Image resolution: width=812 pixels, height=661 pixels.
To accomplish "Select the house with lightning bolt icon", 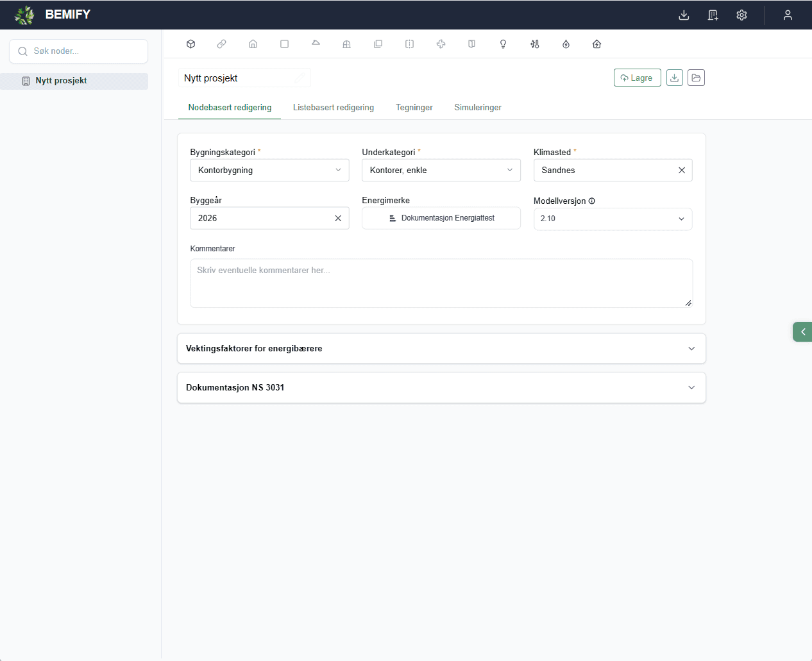I will pyautogui.click(x=597, y=44).
